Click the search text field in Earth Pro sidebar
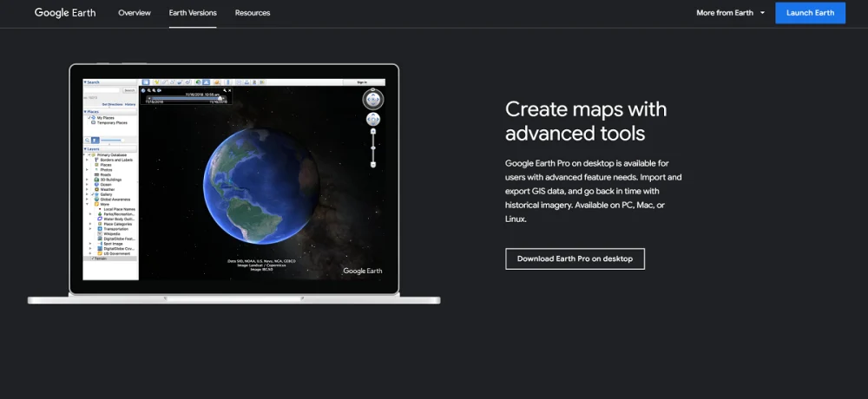 tap(102, 90)
